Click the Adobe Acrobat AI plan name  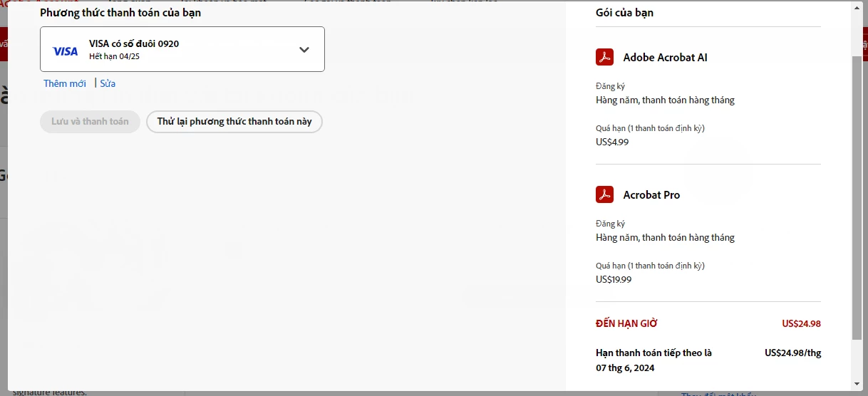point(665,58)
